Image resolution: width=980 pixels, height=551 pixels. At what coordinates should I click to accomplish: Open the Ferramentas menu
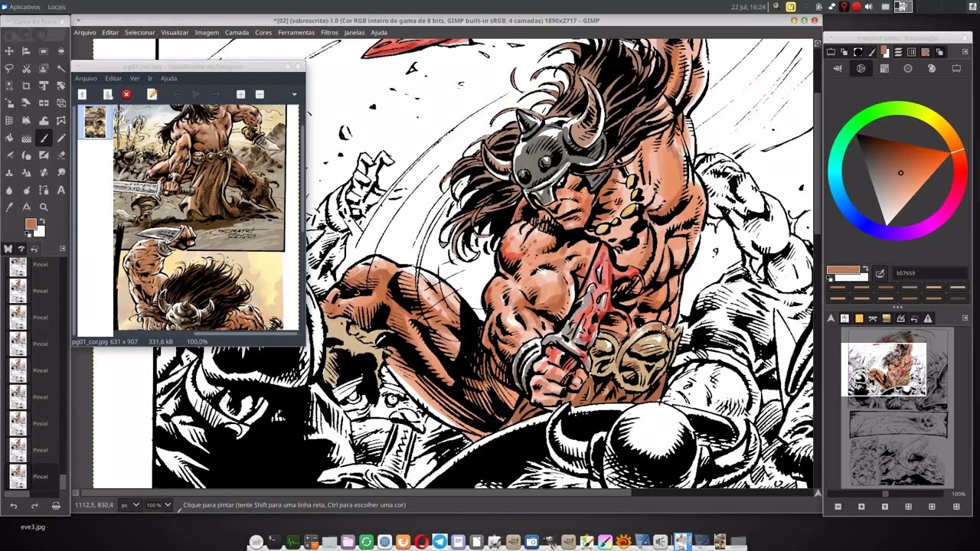296,32
